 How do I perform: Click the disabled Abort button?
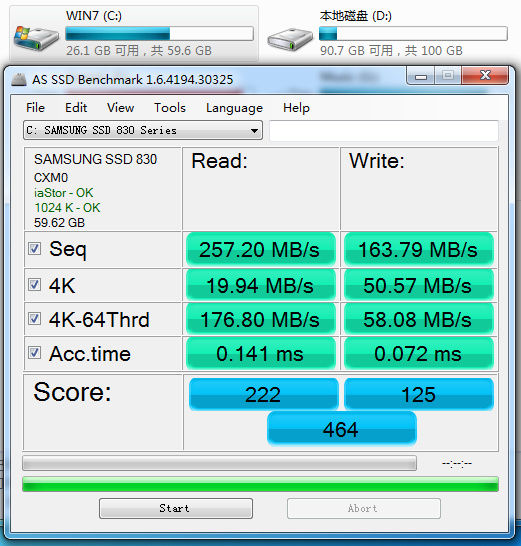pos(364,508)
